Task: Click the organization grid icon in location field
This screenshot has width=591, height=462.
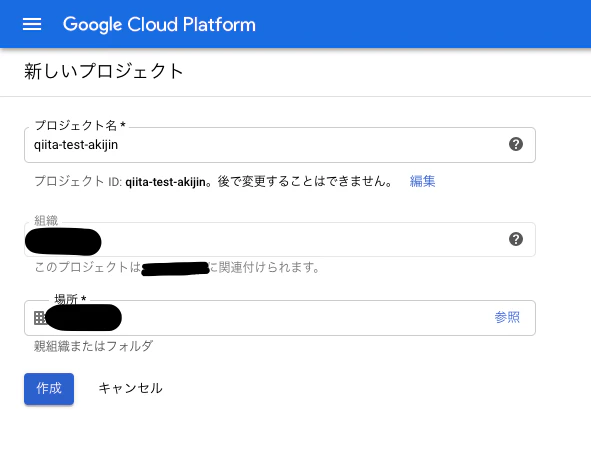Action: click(39, 318)
